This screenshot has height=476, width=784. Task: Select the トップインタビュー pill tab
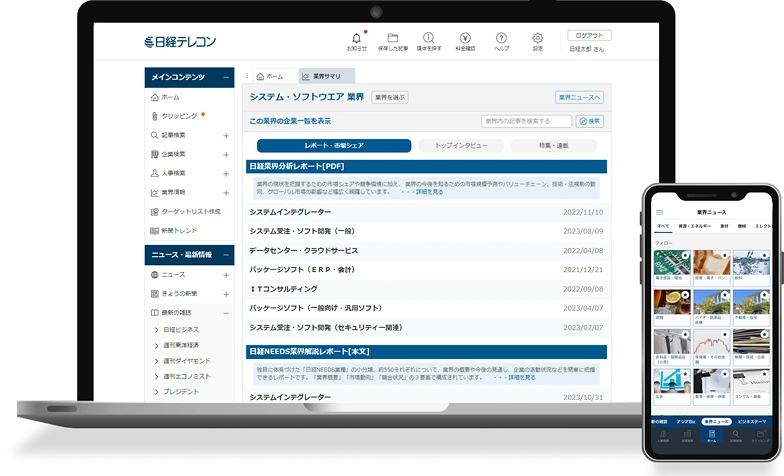coord(461,146)
